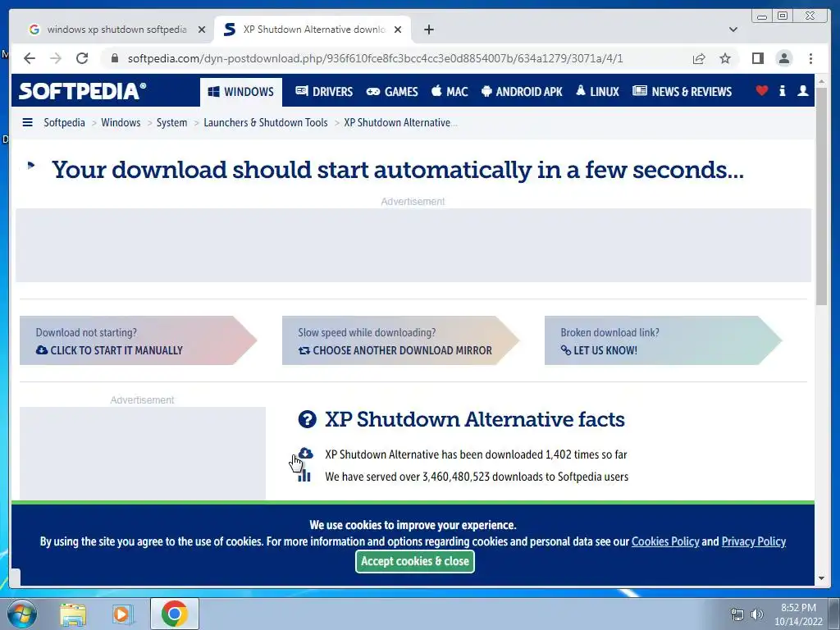
Task: Toggle Chrome's side panel icon
Action: point(757,58)
